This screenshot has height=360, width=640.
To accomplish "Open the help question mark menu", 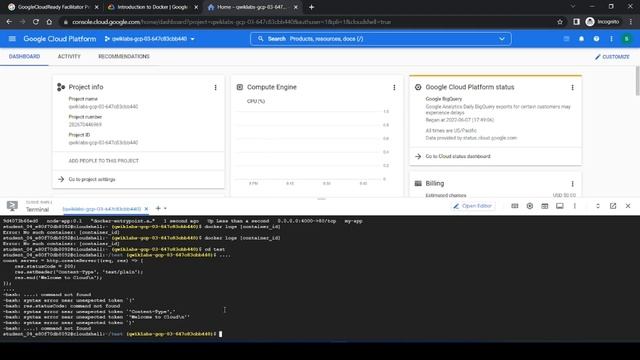I will [596, 39].
